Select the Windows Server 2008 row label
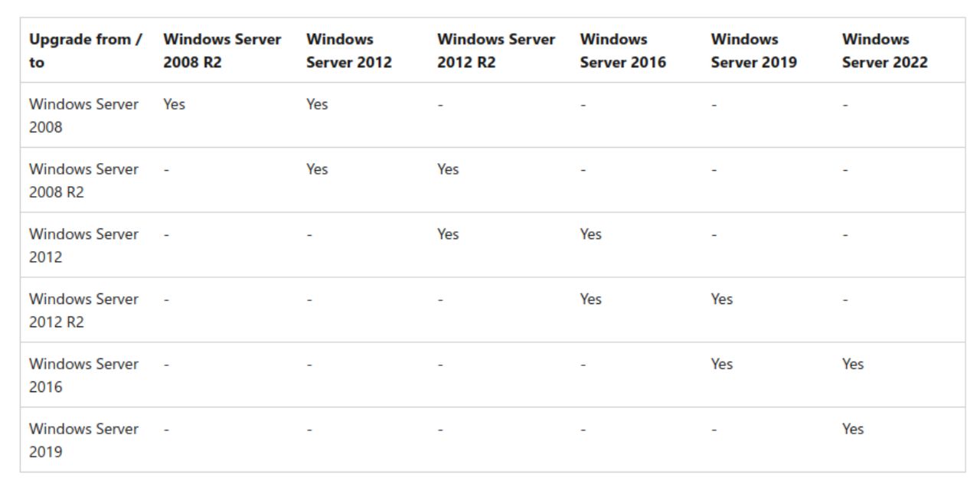The image size is (980, 484). (x=83, y=116)
